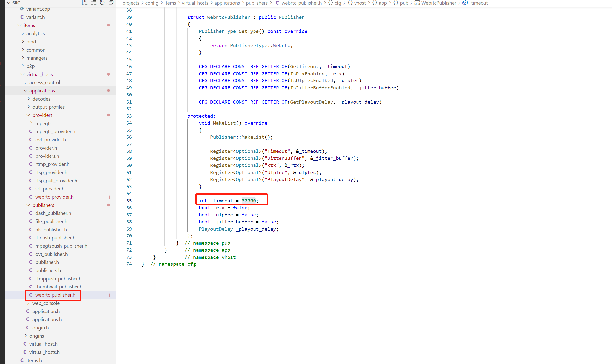This screenshot has width=612, height=364.
Task: Click line number 65 in the editor
Action: [129, 201]
